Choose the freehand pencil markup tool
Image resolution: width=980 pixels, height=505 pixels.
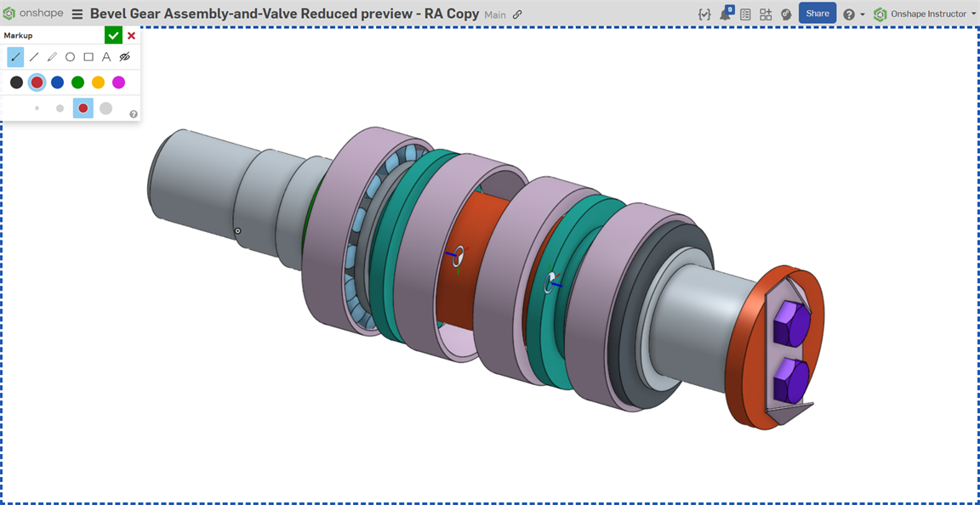(52, 57)
